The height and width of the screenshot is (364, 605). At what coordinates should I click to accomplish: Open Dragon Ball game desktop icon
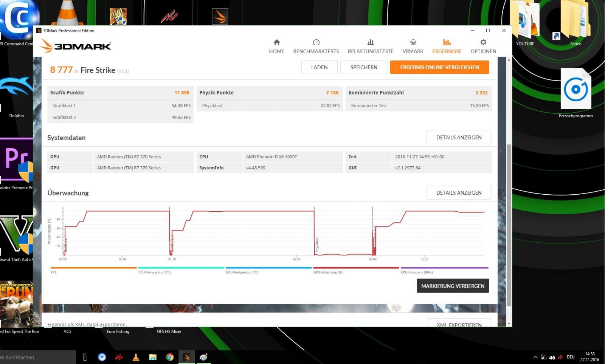tap(118, 16)
